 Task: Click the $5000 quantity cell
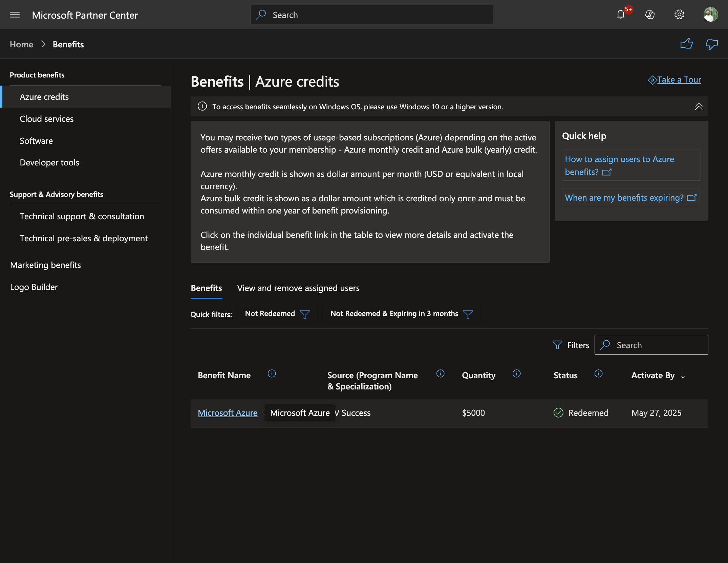tap(473, 413)
